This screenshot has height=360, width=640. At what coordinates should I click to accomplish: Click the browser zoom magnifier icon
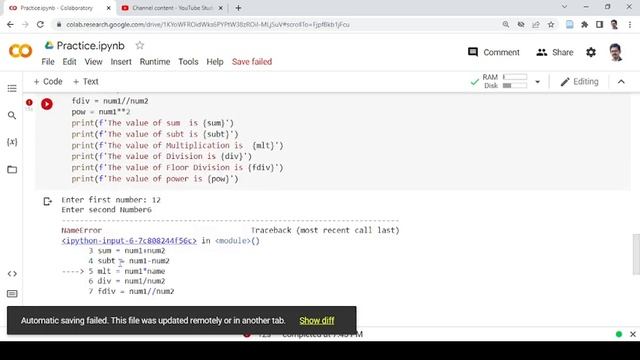[506, 24]
